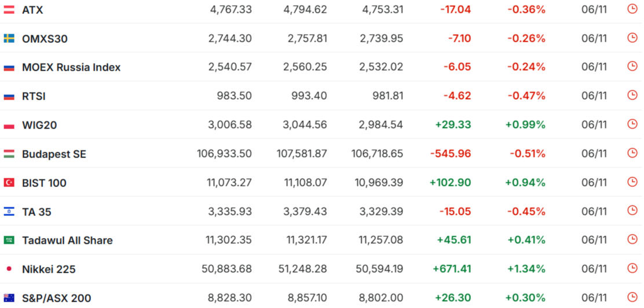Open the MOEX Russia Index page
This screenshot has width=644, height=308.
pos(71,67)
